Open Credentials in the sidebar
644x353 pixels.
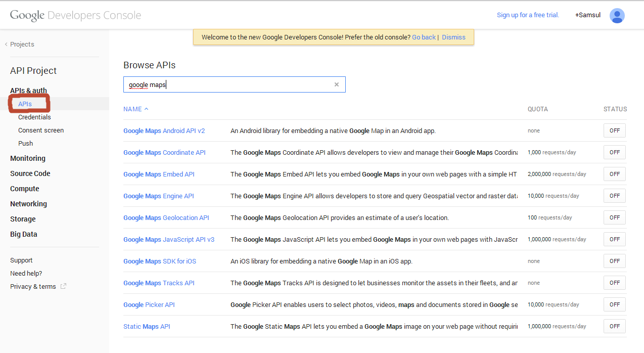coord(34,117)
